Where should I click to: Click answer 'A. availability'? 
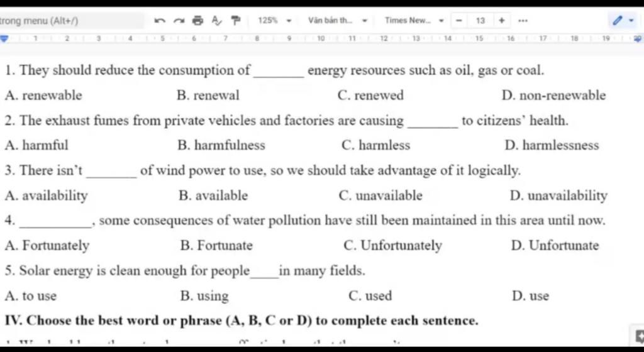pyautogui.click(x=47, y=195)
